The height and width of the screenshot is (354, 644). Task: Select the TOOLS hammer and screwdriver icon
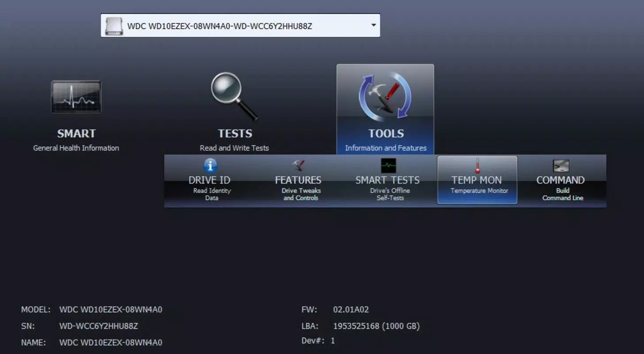[385, 97]
